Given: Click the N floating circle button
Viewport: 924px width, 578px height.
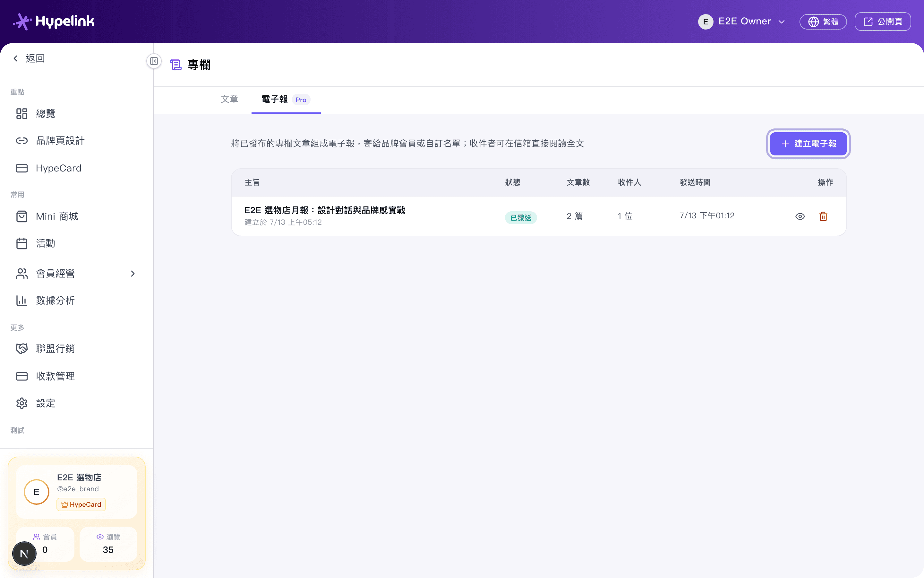Looking at the screenshot, I should point(24,554).
